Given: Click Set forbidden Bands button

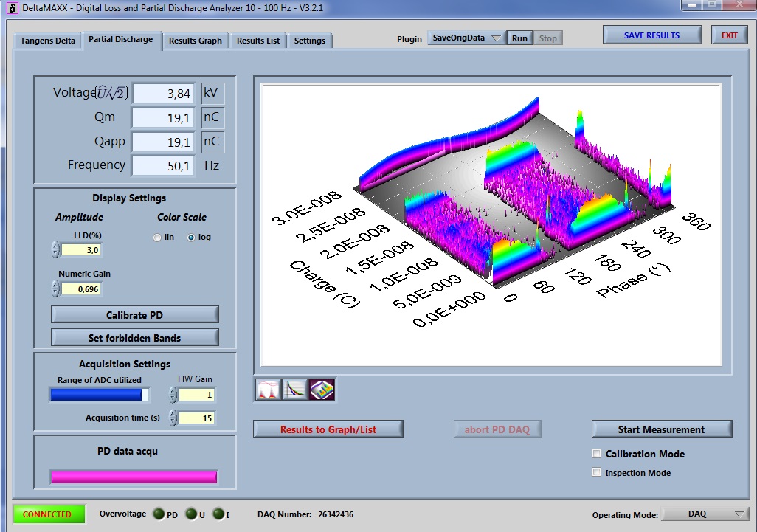Looking at the screenshot, I should [x=135, y=338].
